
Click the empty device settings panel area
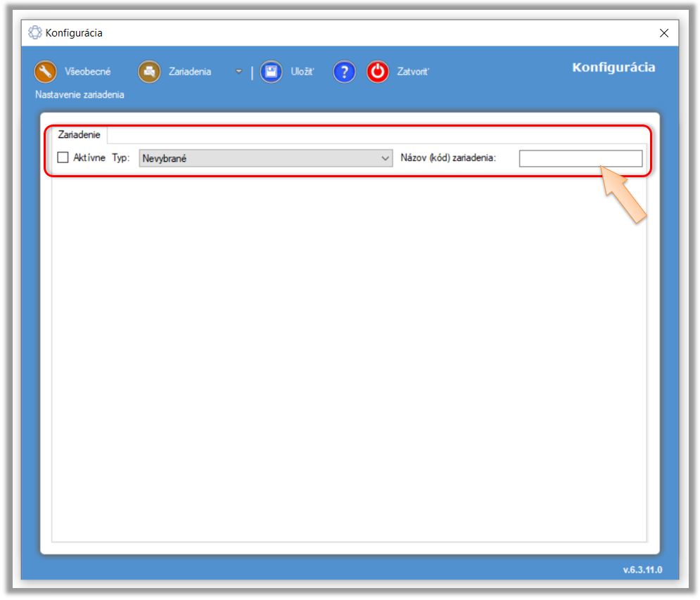click(349, 352)
